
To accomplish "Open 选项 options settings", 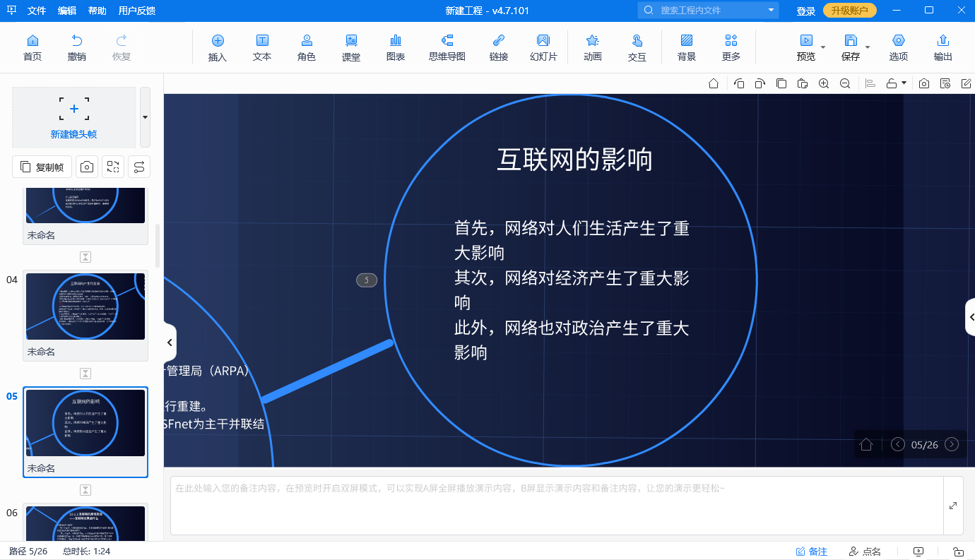I will click(x=899, y=48).
